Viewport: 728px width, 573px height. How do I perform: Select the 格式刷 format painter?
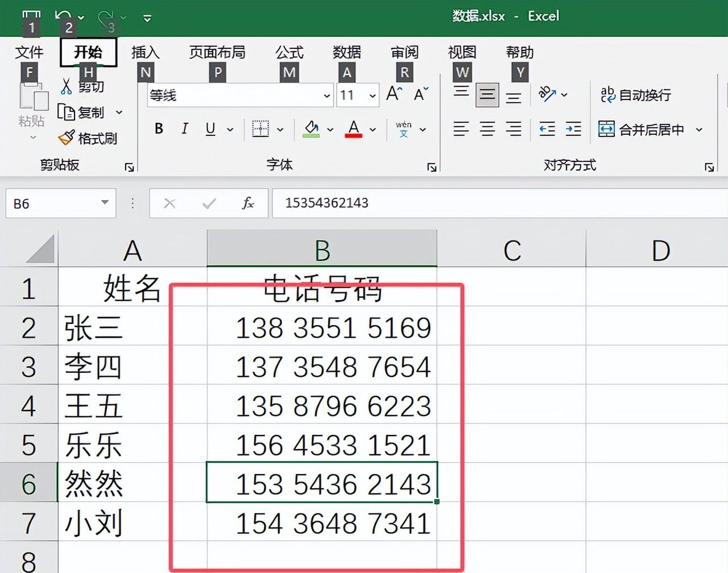coord(88,138)
